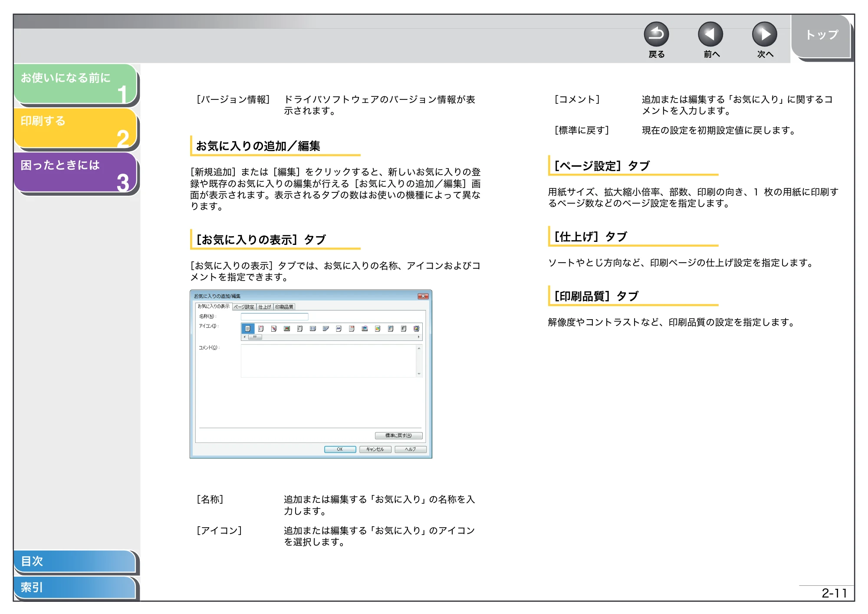Viewport: 868px width, 614px height.
Task: Click the 標準に戻す(R) button
Action: coord(398,436)
